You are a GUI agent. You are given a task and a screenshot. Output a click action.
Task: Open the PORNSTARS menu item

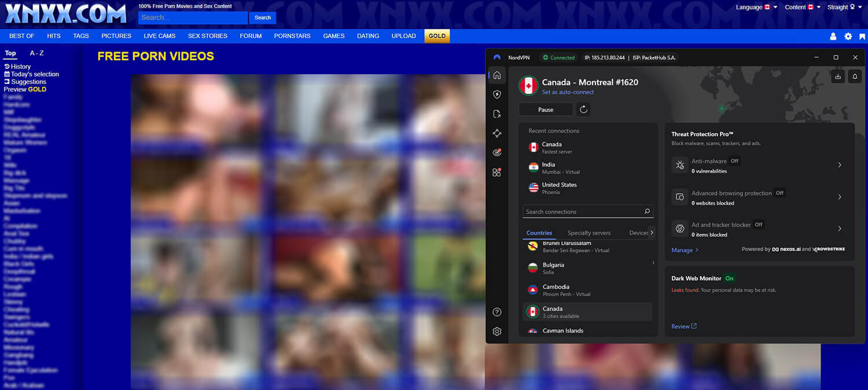292,36
